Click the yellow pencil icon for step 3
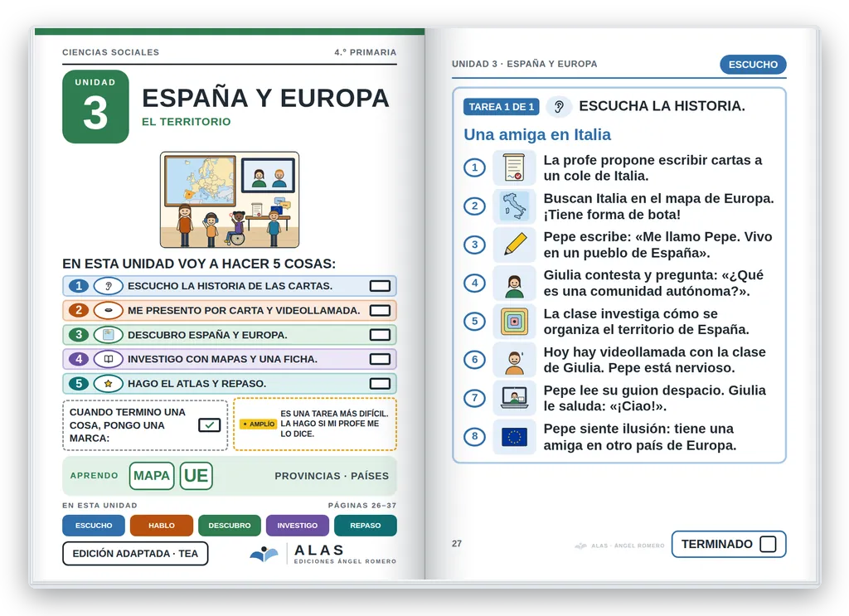 514,245
